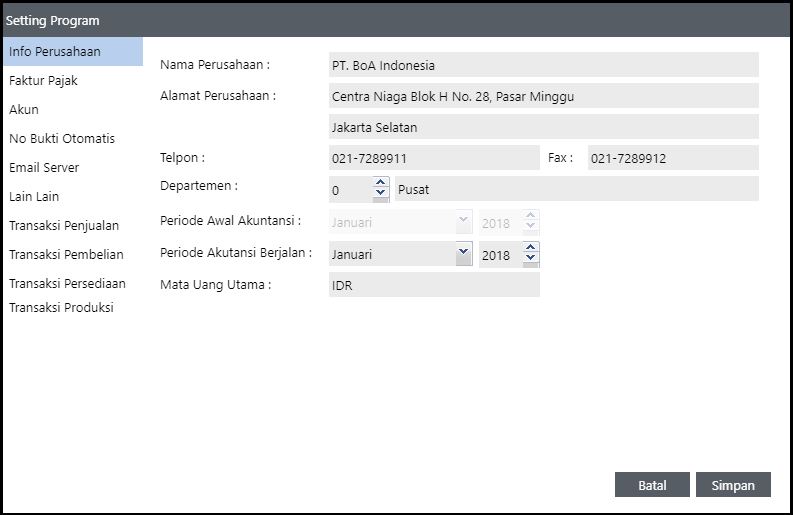Open Transaksi Produksi settings

coord(61,307)
